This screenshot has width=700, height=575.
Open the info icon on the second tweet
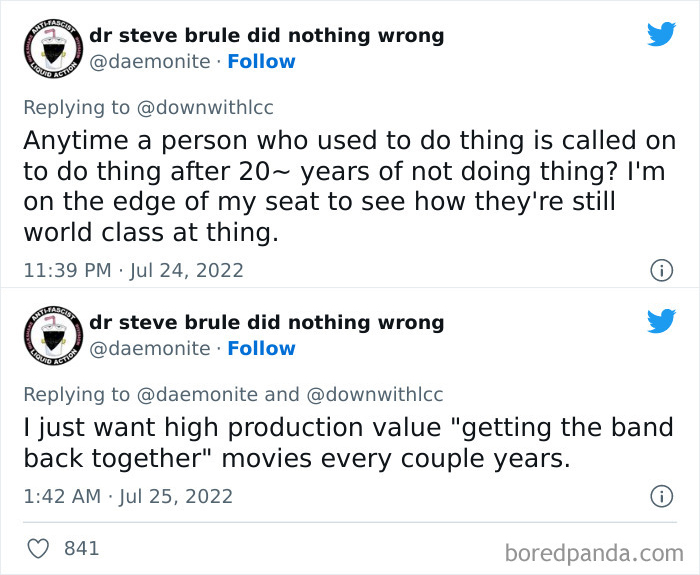660,496
